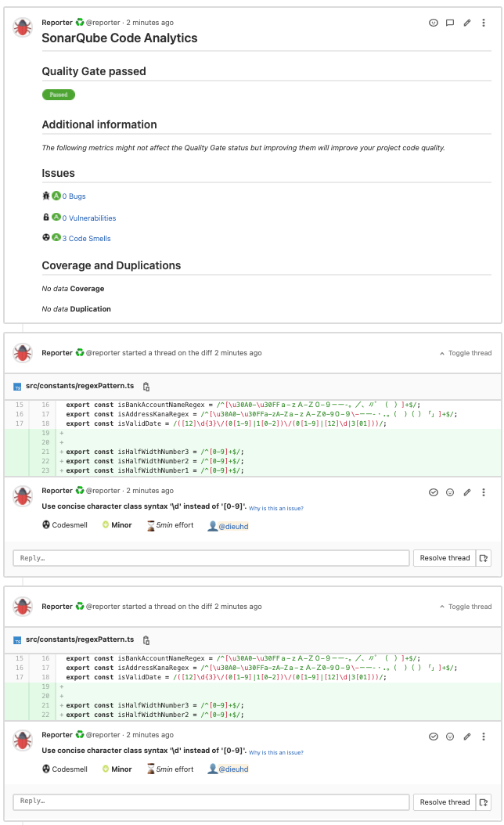The image size is (504, 825).
Task: Click Resolve thread button in second thread
Action: tap(445, 802)
